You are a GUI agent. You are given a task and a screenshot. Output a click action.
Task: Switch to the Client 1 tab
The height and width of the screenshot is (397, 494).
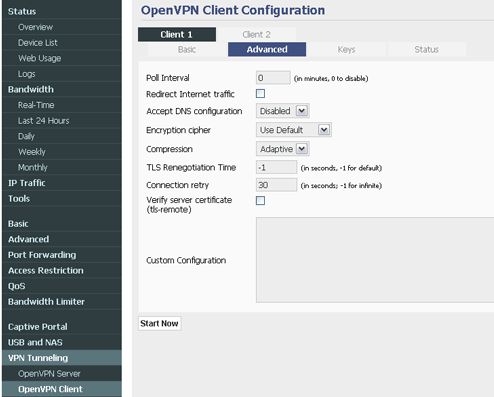177,34
